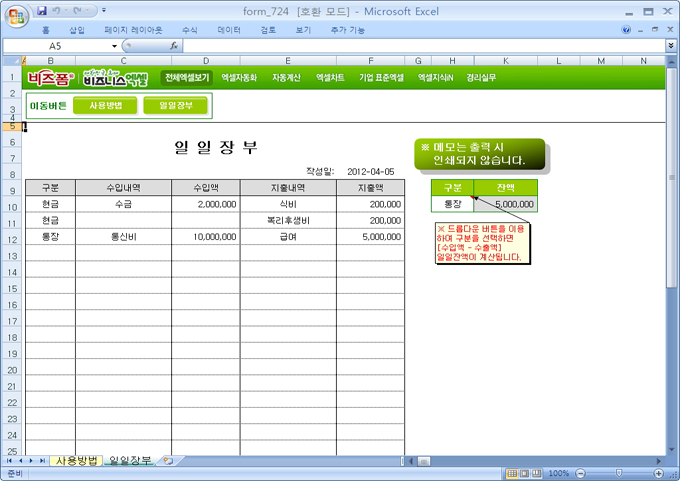Screen dimensions: 680x481
Task: Click the 전체엑셀보기 banner button
Action: pos(187,78)
